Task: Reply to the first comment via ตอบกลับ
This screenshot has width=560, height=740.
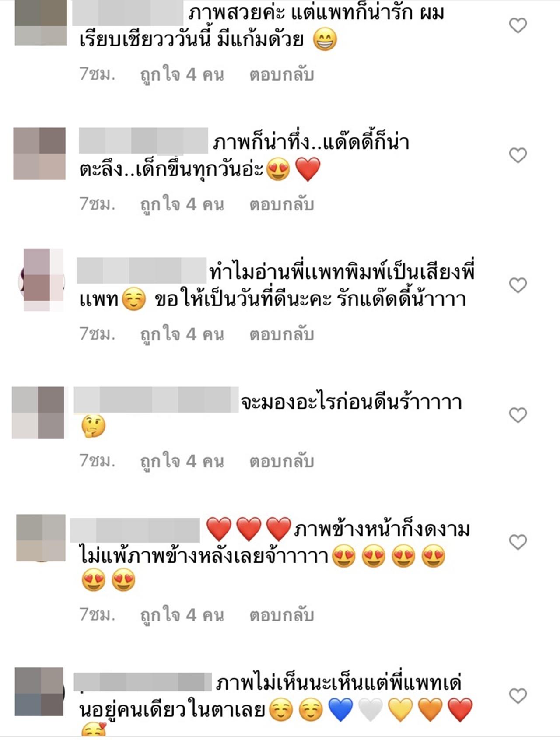Action: (282, 74)
